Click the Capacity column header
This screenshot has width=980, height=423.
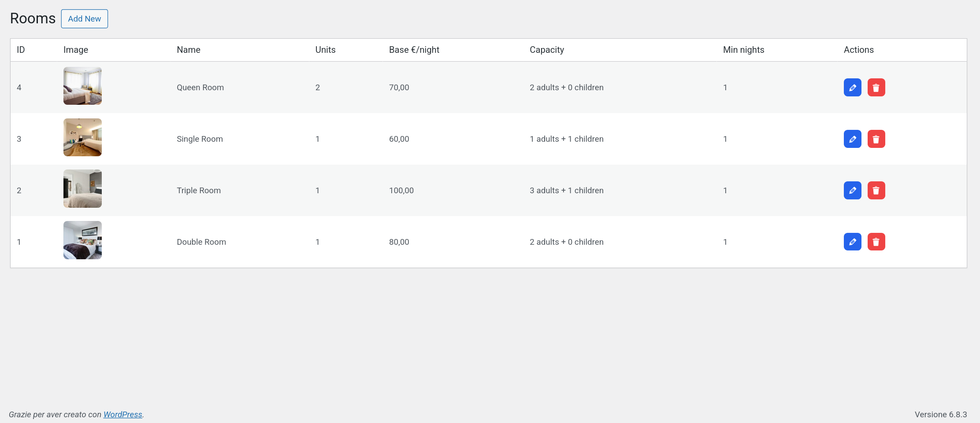tap(547, 50)
